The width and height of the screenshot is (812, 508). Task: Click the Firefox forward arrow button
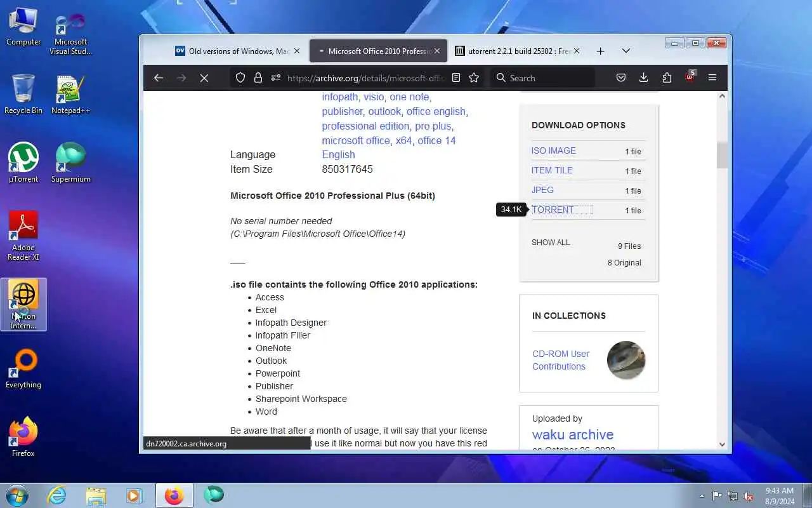181,77
